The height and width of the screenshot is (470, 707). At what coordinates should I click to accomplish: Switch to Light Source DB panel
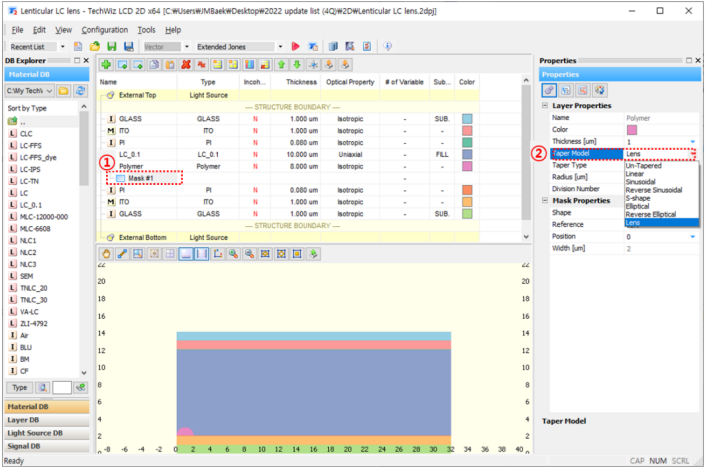point(47,433)
